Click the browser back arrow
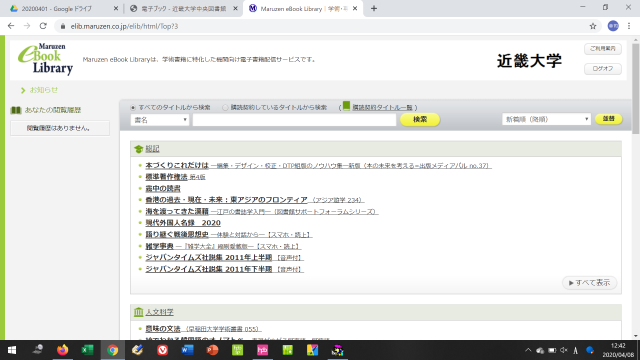This screenshot has width=640, height=360. point(11,26)
